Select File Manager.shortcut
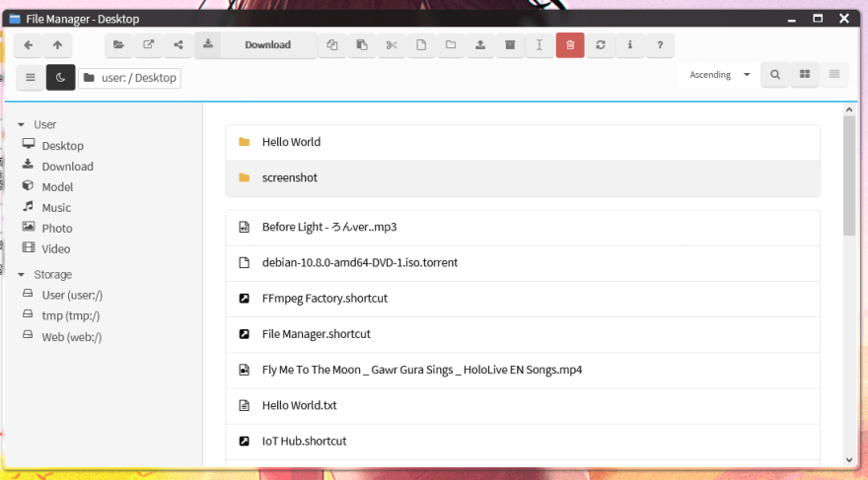Viewport: 868px width, 480px height. pos(523,334)
